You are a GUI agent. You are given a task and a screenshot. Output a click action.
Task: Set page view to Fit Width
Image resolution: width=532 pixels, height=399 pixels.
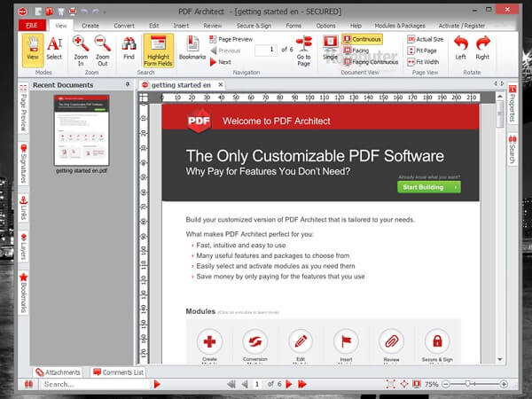click(x=423, y=62)
